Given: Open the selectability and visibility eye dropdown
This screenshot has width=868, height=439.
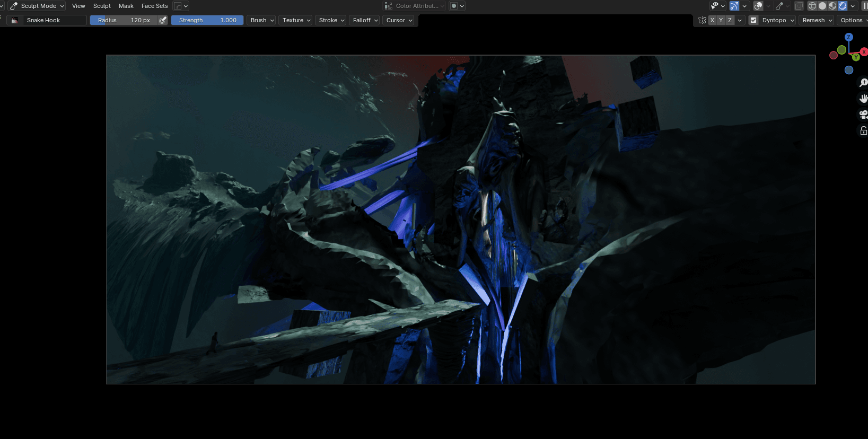Looking at the screenshot, I should (x=718, y=6).
